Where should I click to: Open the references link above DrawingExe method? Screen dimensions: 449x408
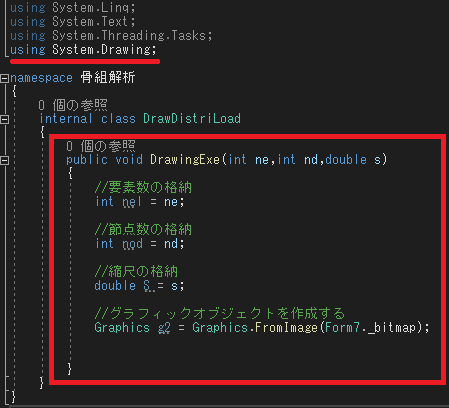[101, 146]
